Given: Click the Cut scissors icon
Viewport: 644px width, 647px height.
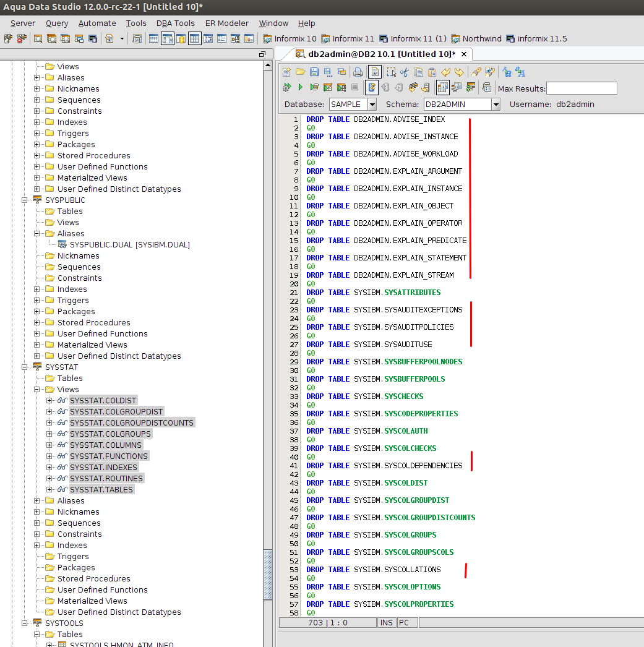Looking at the screenshot, I should pos(405,72).
